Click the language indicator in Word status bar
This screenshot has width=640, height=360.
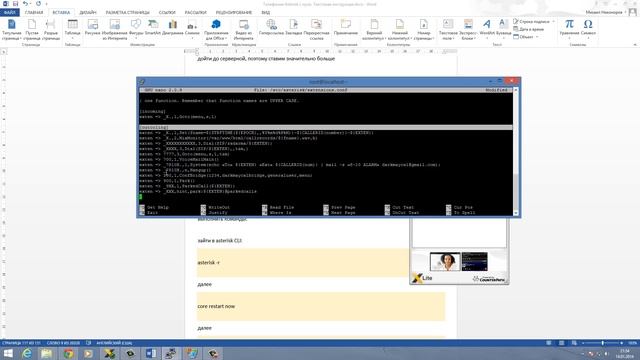click(x=114, y=343)
